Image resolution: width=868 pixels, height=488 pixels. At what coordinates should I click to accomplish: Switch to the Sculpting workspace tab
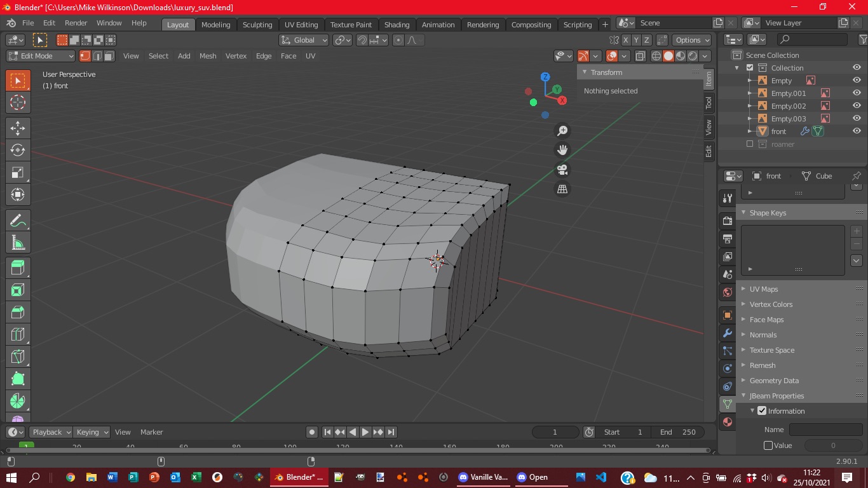257,25
